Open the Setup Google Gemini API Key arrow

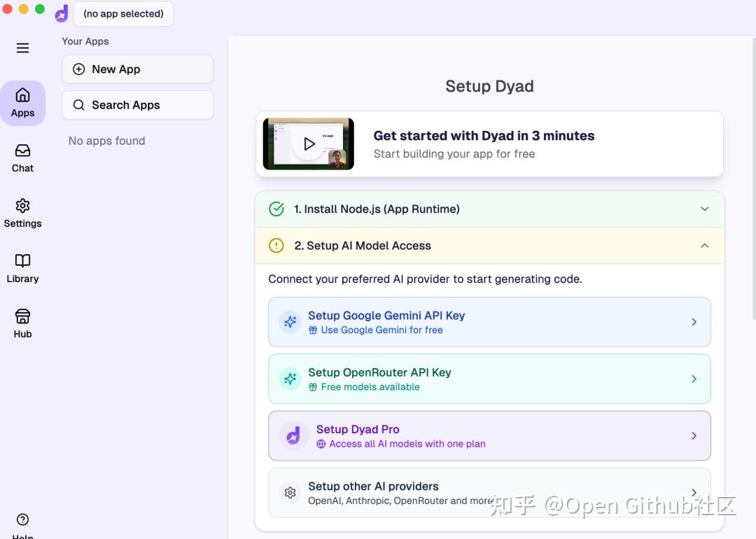694,322
